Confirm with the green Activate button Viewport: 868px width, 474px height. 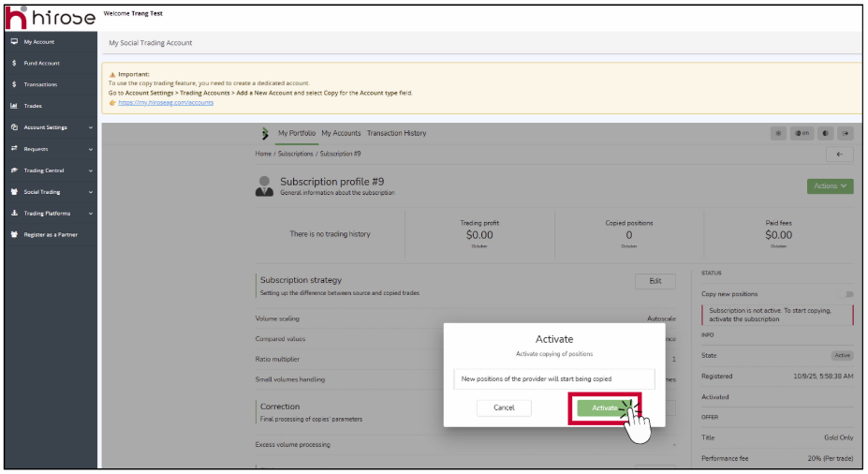[605, 408]
